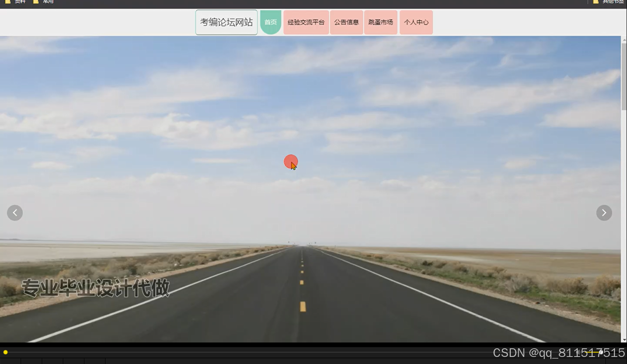Screen dimensions: 627x364
Task: Open the 常用 bookmarks folder
Action: tap(47, 2)
